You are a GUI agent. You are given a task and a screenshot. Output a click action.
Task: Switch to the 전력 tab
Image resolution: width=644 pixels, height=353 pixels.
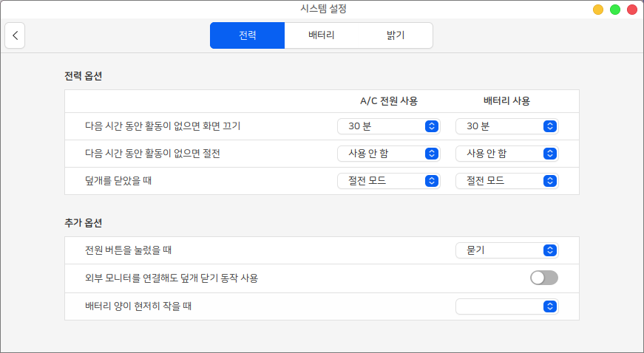point(247,35)
